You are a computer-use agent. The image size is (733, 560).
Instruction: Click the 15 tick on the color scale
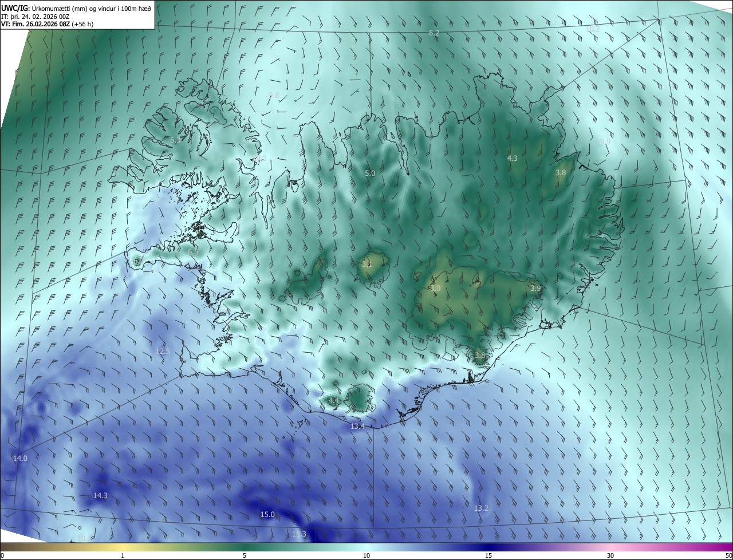(488, 555)
